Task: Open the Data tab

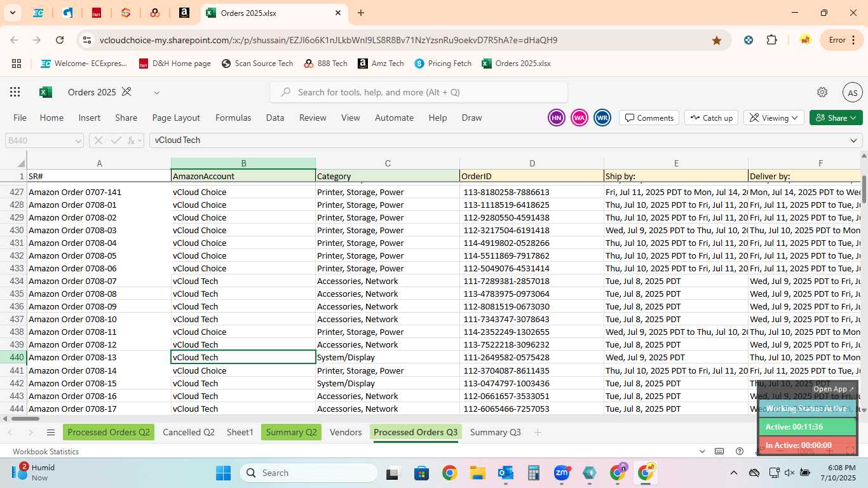Action: coord(275,118)
